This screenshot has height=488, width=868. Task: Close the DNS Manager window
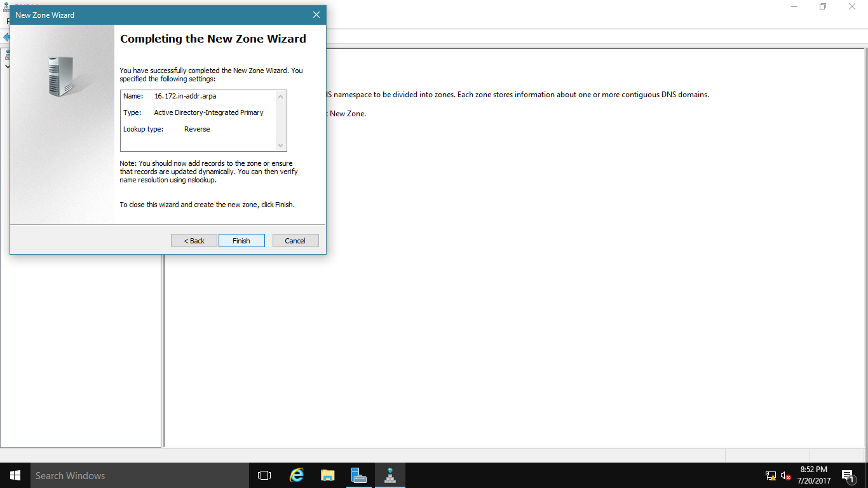(852, 6)
